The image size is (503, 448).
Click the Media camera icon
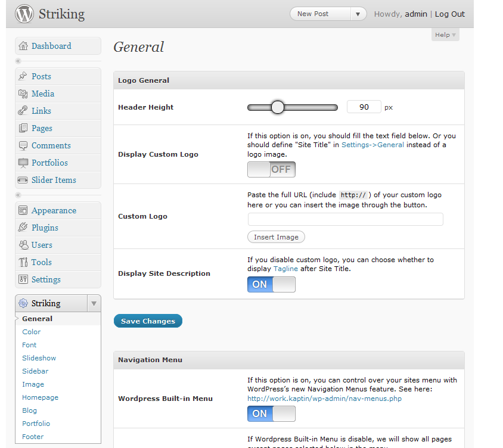[23, 94]
